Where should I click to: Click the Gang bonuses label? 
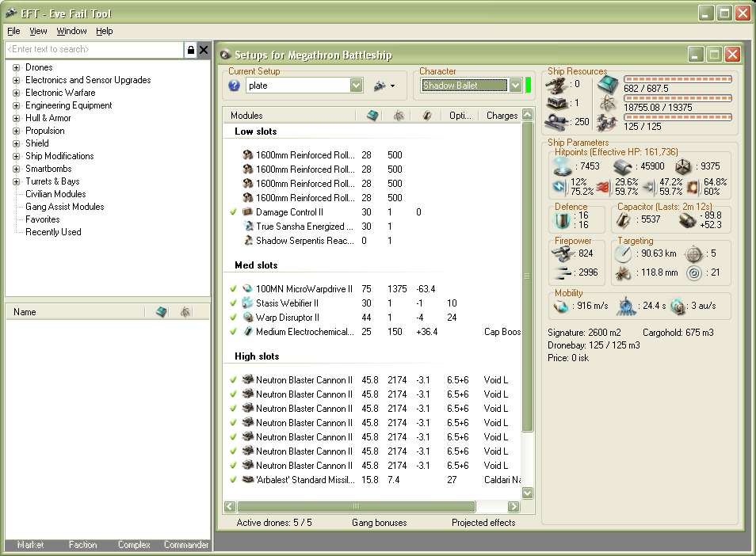(x=379, y=523)
